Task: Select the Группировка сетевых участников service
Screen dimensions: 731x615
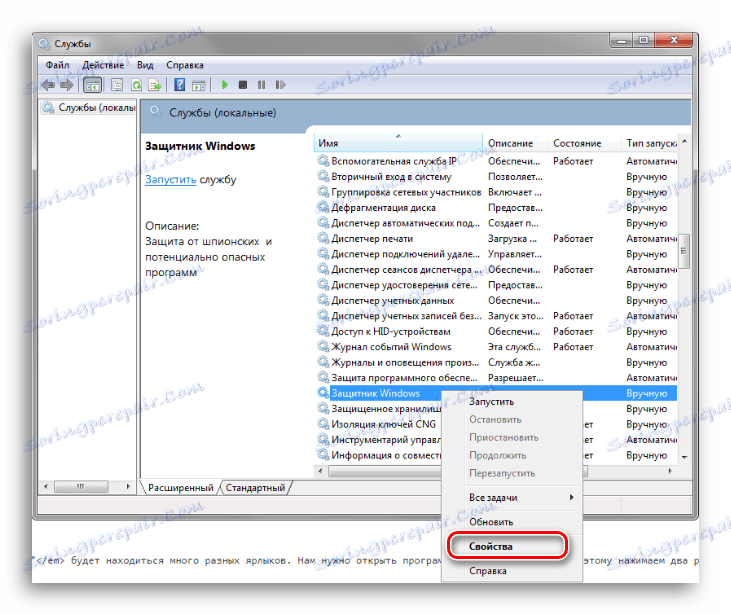Action: pyautogui.click(x=497, y=192)
